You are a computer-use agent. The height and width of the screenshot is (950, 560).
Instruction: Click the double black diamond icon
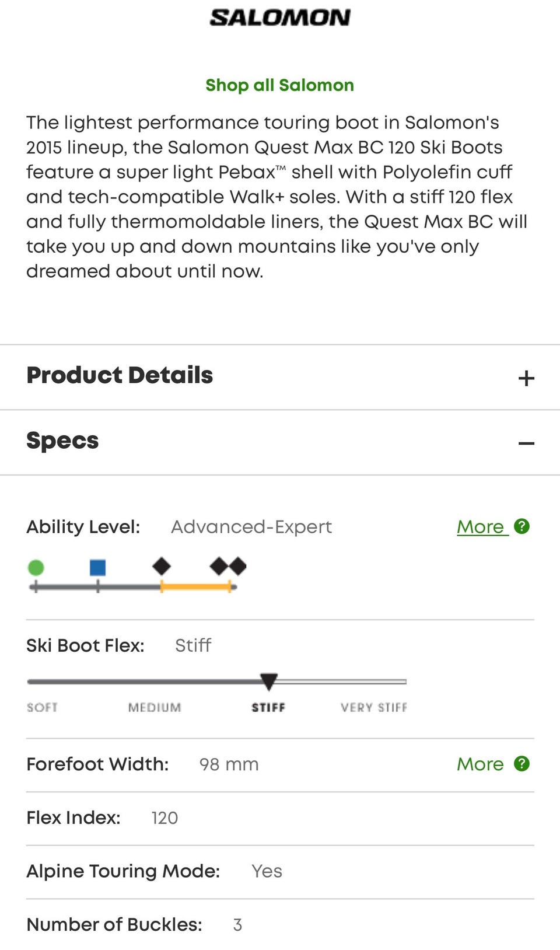(x=228, y=566)
